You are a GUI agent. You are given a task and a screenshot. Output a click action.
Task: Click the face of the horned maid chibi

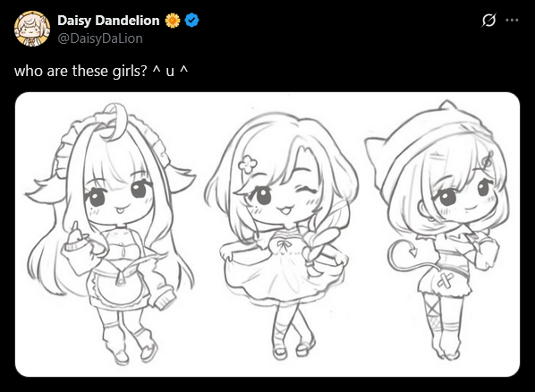[x=116, y=200]
